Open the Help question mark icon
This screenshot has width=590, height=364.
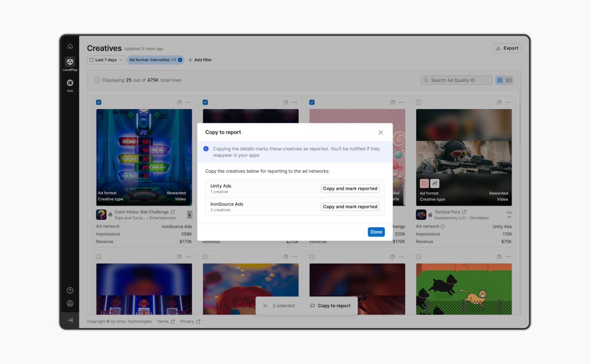pyautogui.click(x=70, y=290)
